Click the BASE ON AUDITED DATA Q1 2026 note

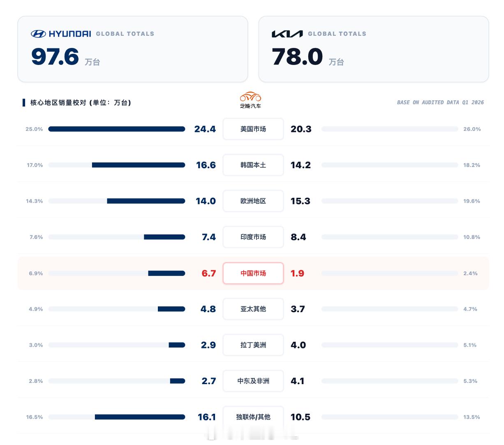(x=440, y=102)
